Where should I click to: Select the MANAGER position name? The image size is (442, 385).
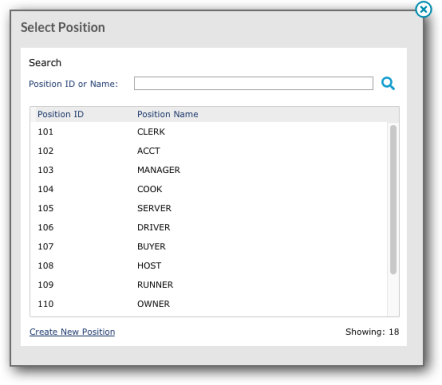(x=159, y=170)
